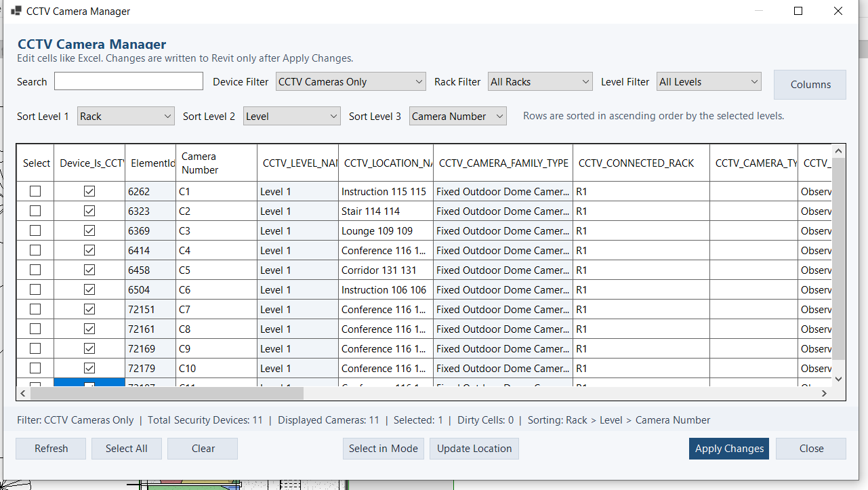Click the Camera Number column header
Image resolution: width=868 pixels, height=490 pixels.
pyautogui.click(x=216, y=163)
